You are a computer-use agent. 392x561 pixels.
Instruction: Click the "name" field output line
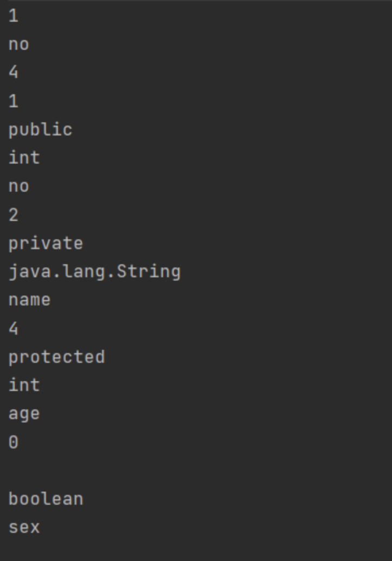coord(29,300)
